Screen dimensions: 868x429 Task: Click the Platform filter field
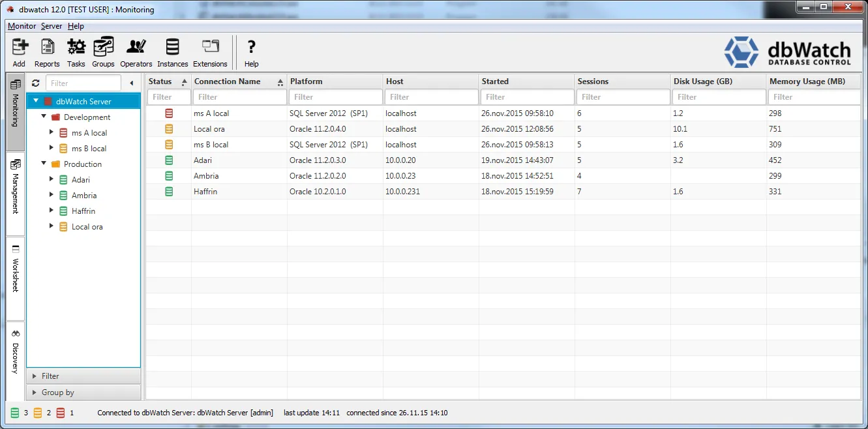335,97
